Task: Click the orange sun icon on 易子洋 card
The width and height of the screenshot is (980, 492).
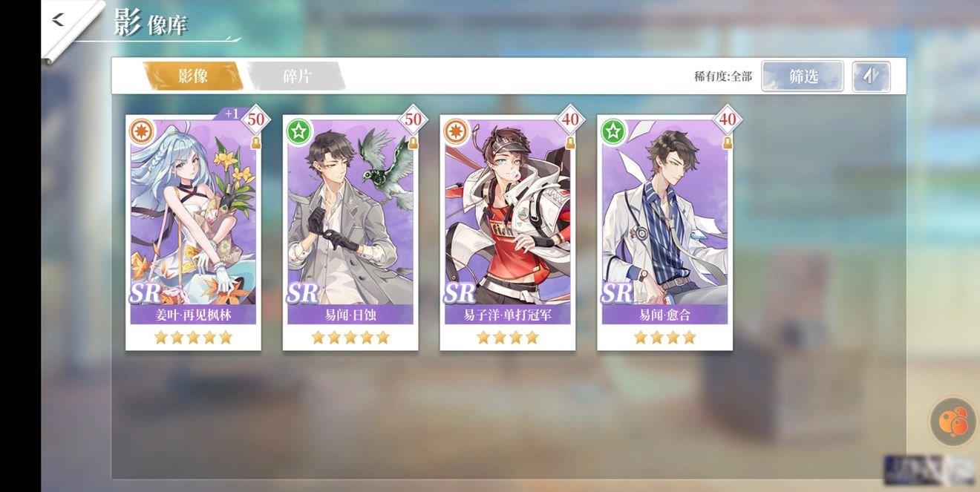Action: [x=455, y=131]
